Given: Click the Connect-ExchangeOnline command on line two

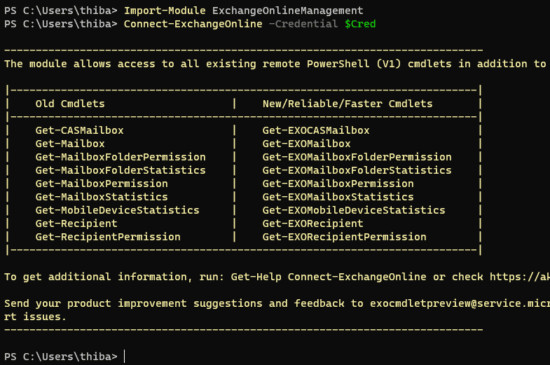Looking at the screenshot, I should [x=193, y=24].
